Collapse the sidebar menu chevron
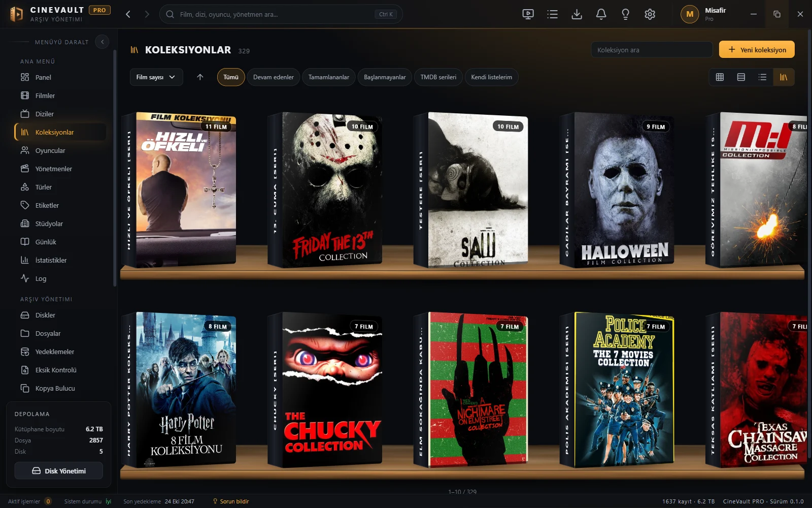The width and height of the screenshot is (812, 508). [103, 42]
